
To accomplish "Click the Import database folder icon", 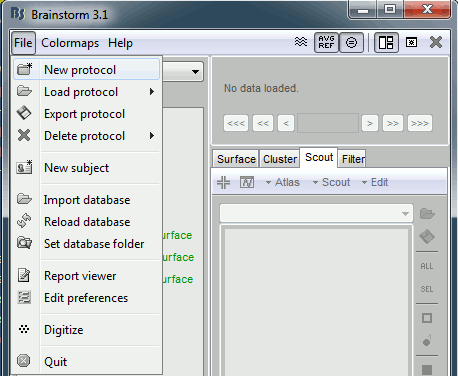I will coord(24,199).
